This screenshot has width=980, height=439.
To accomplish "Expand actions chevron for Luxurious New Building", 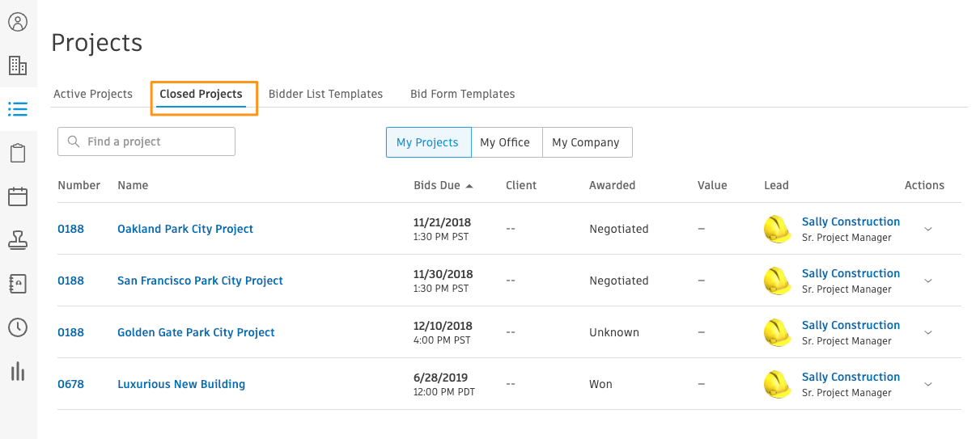I will click(928, 384).
